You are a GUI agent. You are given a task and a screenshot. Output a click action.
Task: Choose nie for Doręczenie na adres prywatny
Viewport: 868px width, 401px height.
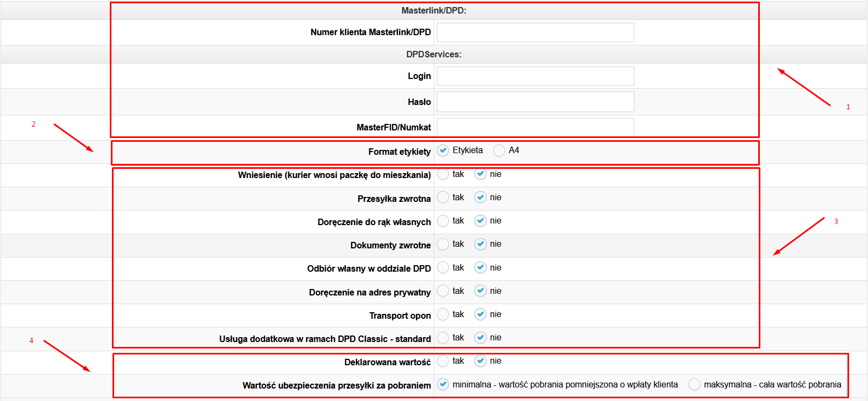tap(480, 291)
